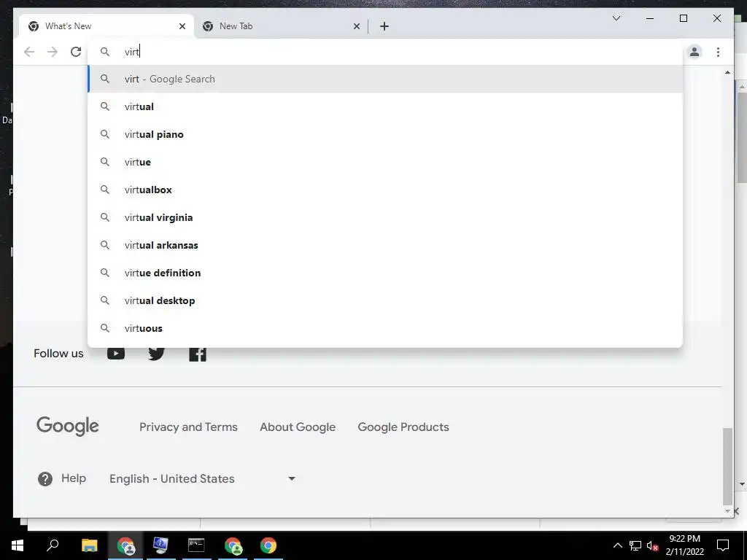This screenshot has height=560, width=747.
Task: Switch to the New Tab tab
Action: tap(281, 26)
